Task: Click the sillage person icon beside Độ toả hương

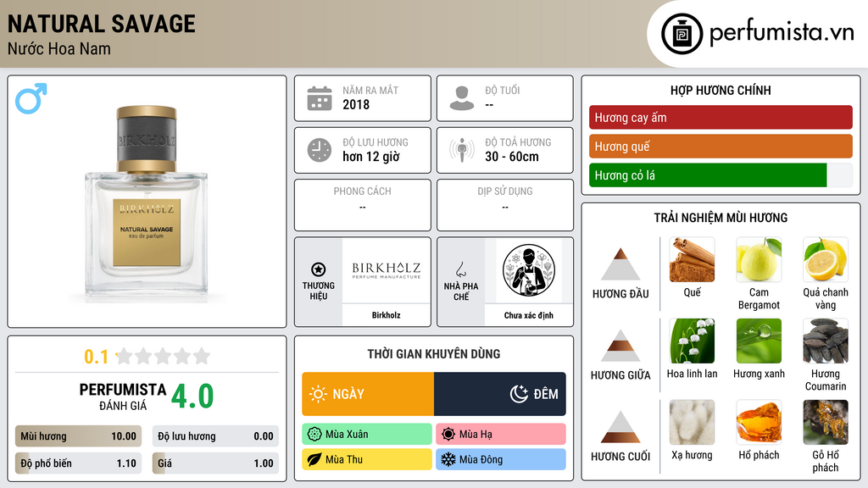Action: click(462, 150)
